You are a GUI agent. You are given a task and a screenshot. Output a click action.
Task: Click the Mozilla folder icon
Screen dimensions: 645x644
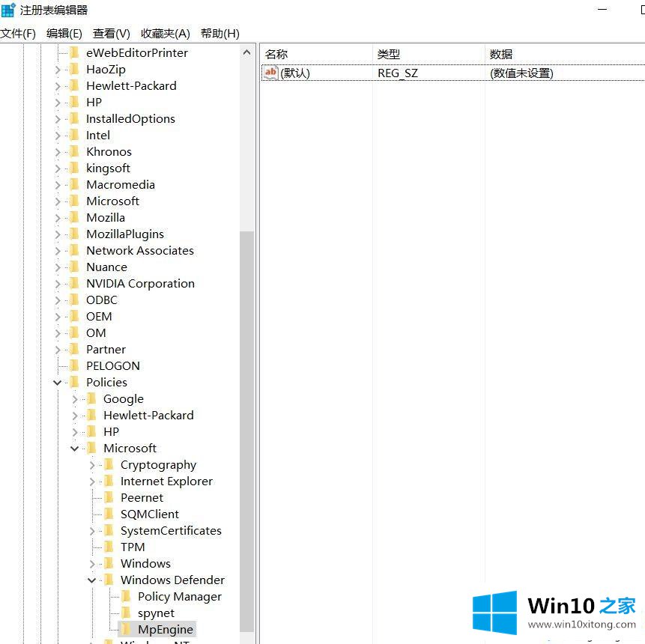(74, 217)
